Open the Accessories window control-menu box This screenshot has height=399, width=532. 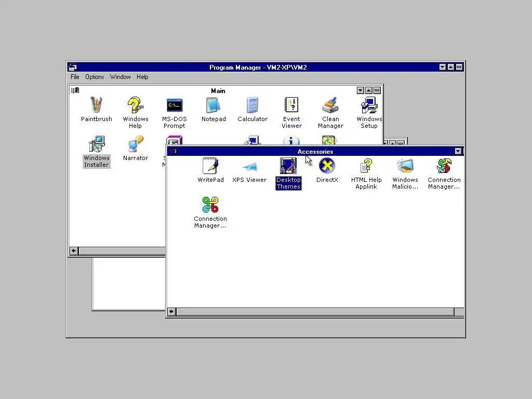[x=172, y=151]
